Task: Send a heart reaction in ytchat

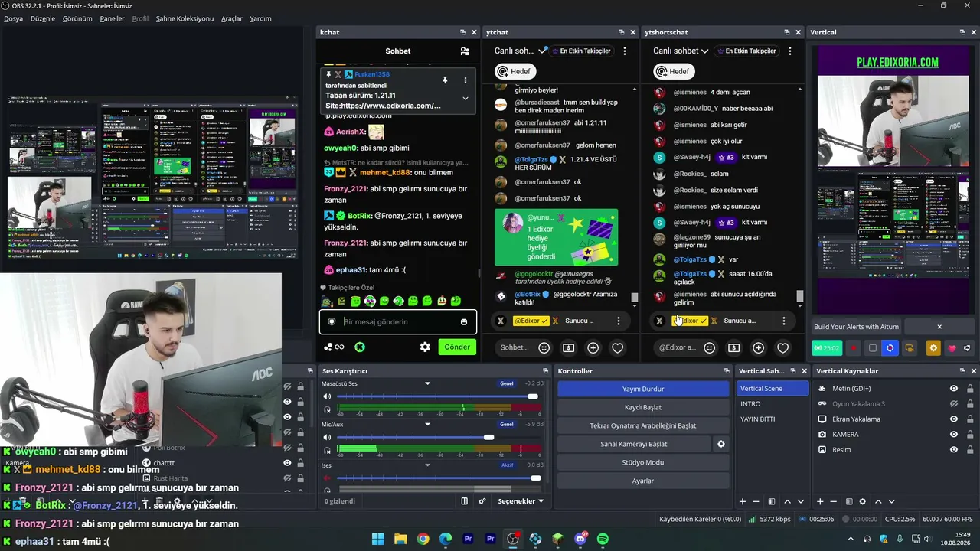Action: point(618,348)
